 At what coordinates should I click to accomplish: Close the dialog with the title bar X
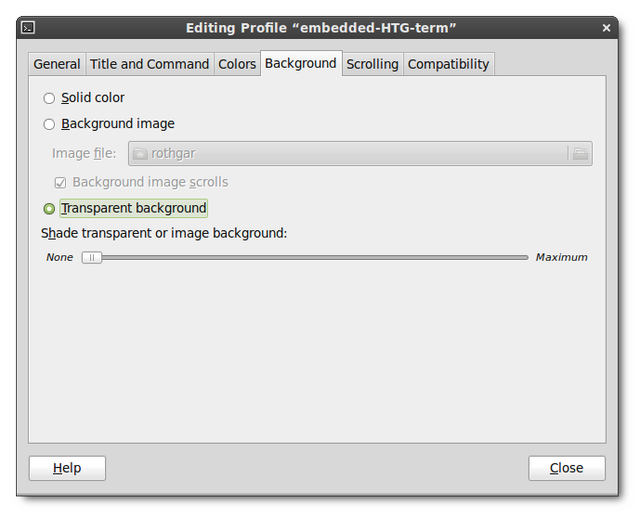coord(606,28)
